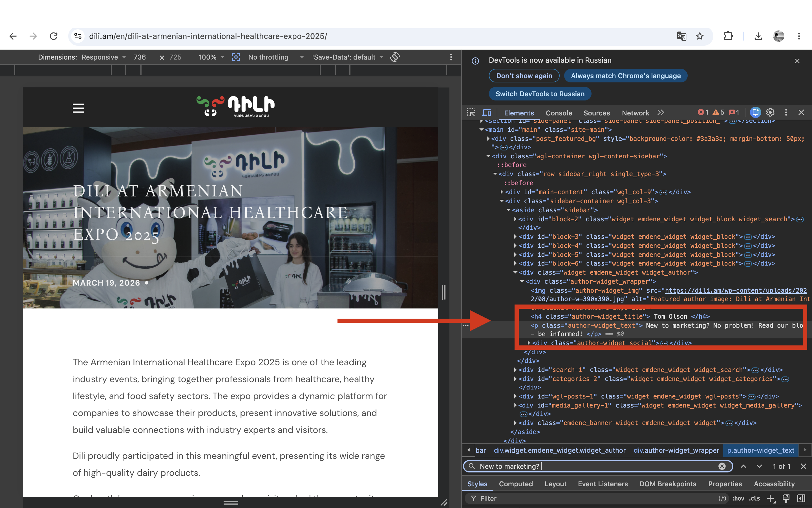Open the Downloads icon
This screenshot has height=508, width=812.
coord(758,36)
